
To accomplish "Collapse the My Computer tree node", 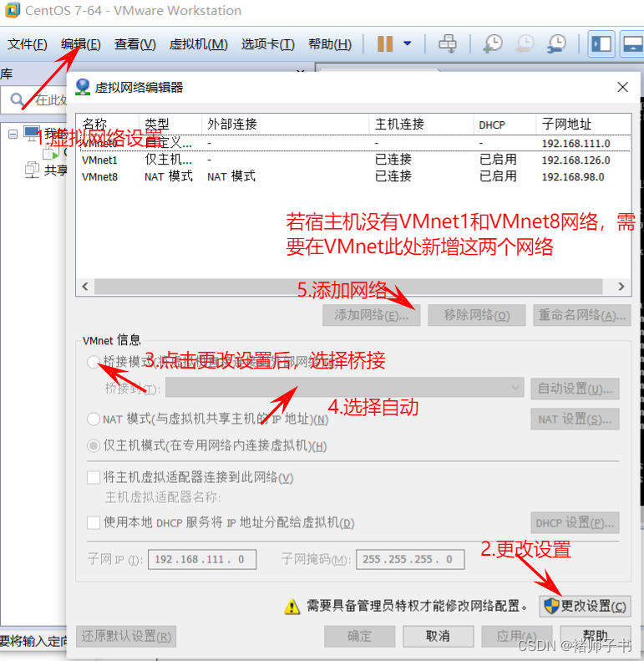I will point(13,134).
